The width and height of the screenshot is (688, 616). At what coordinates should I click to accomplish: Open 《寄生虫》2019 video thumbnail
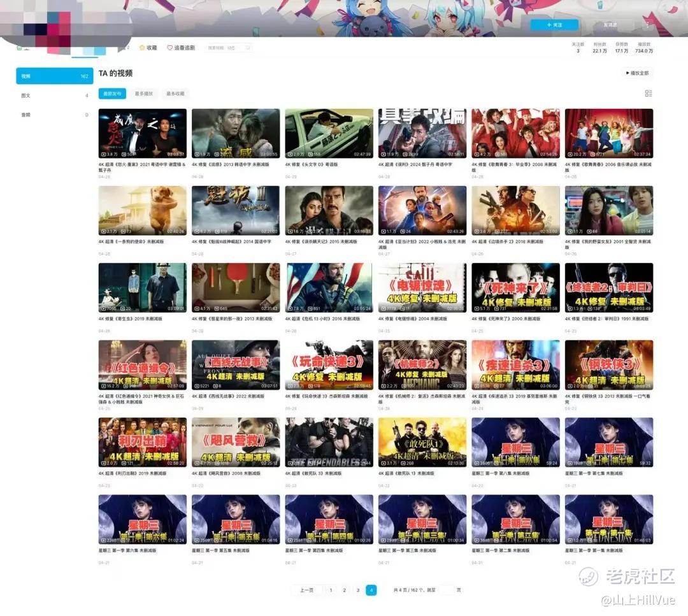click(143, 288)
